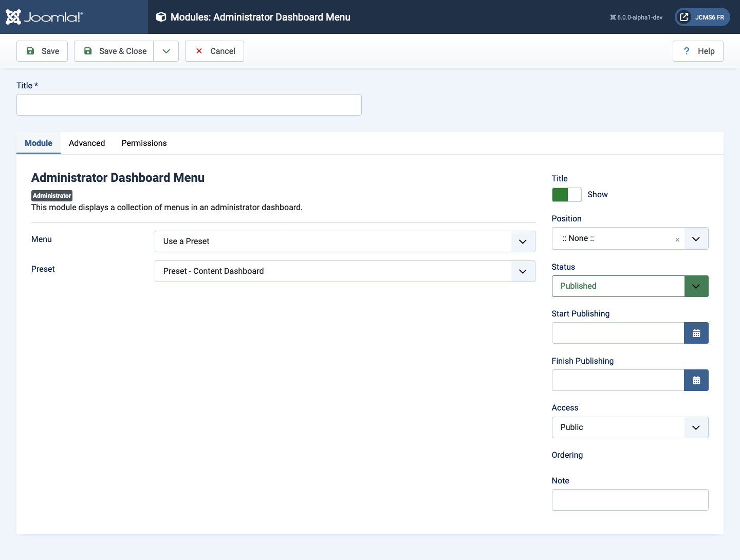Image resolution: width=740 pixels, height=560 pixels.
Task: Click the Administrator Dashboard Menu heading
Action: point(118,178)
